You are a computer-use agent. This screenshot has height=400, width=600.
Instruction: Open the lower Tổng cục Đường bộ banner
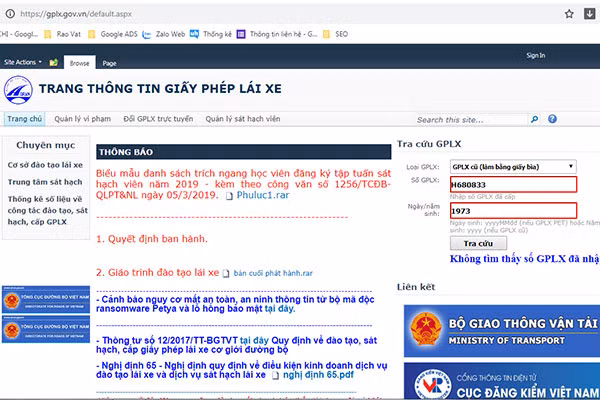pos(46,329)
